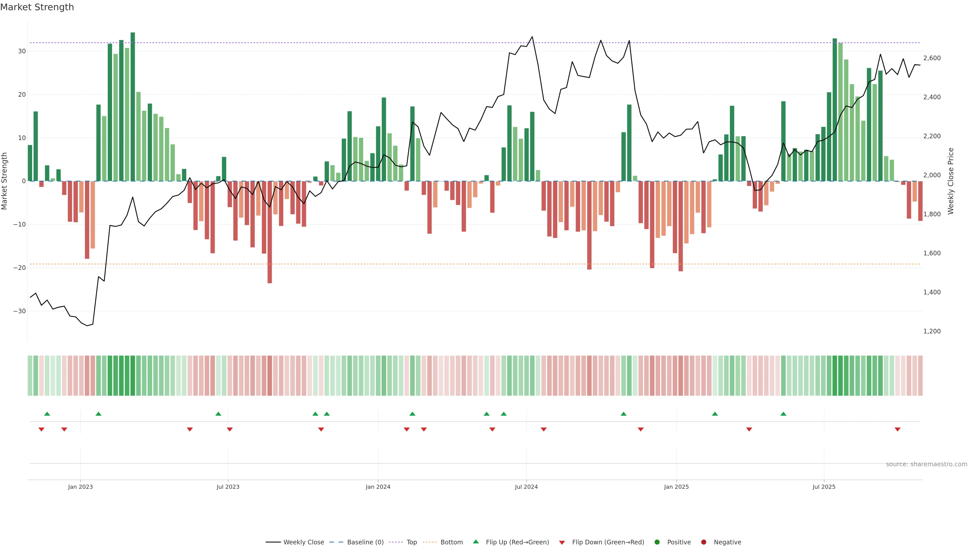Click the rightmost green flip-up marker
The image size is (980, 551).
(x=783, y=414)
